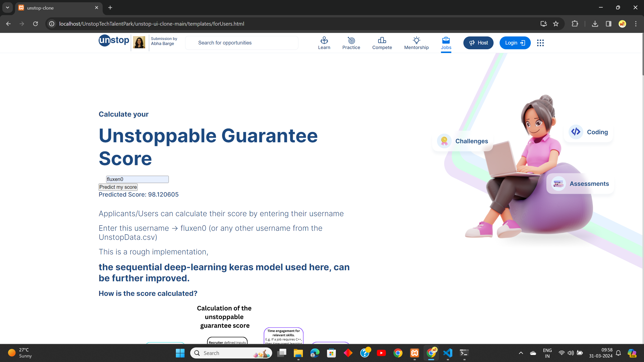The height and width of the screenshot is (362, 644).
Task: Click the unstop logo
Action: click(x=114, y=41)
